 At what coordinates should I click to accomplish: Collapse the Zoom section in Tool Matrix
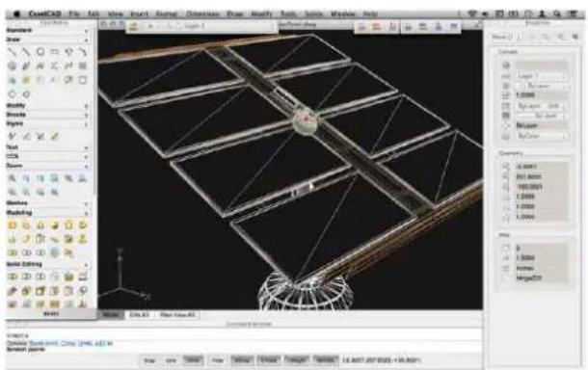pyautogui.click(x=86, y=166)
